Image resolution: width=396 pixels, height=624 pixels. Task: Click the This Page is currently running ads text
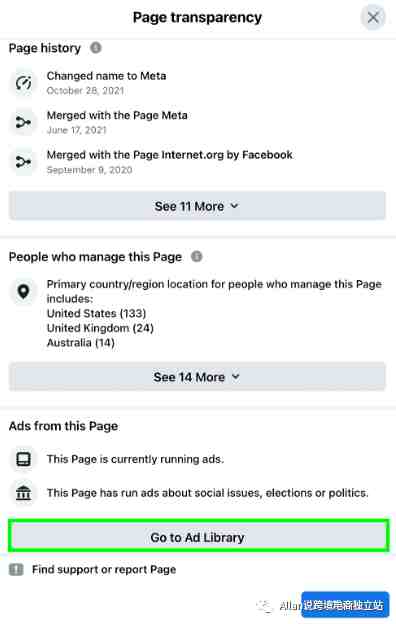pyautogui.click(x=135, y=459)
